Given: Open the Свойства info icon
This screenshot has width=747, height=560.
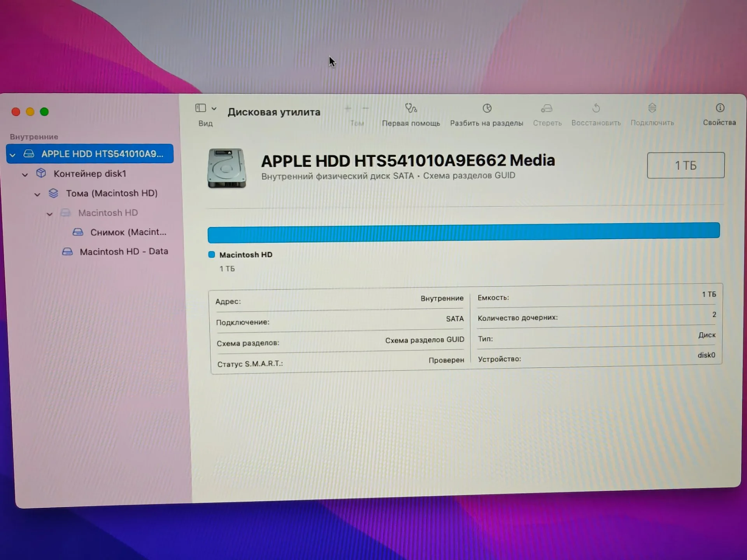Looking at the screenshot, I should [x=720, y=108].
